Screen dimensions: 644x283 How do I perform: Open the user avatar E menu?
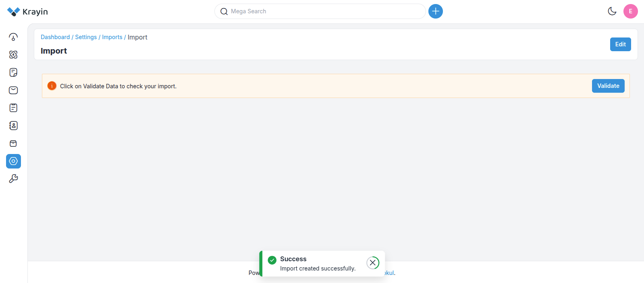(631, 11)
